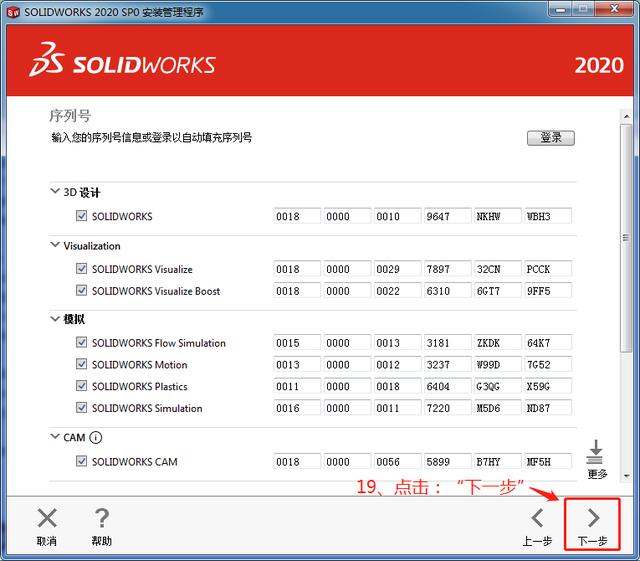Image resolution: width=640 pixels, height=561 pixels.
Task: Disable the SOLIDWORKS CAM checkbox
Action: (x=81, y=461)
